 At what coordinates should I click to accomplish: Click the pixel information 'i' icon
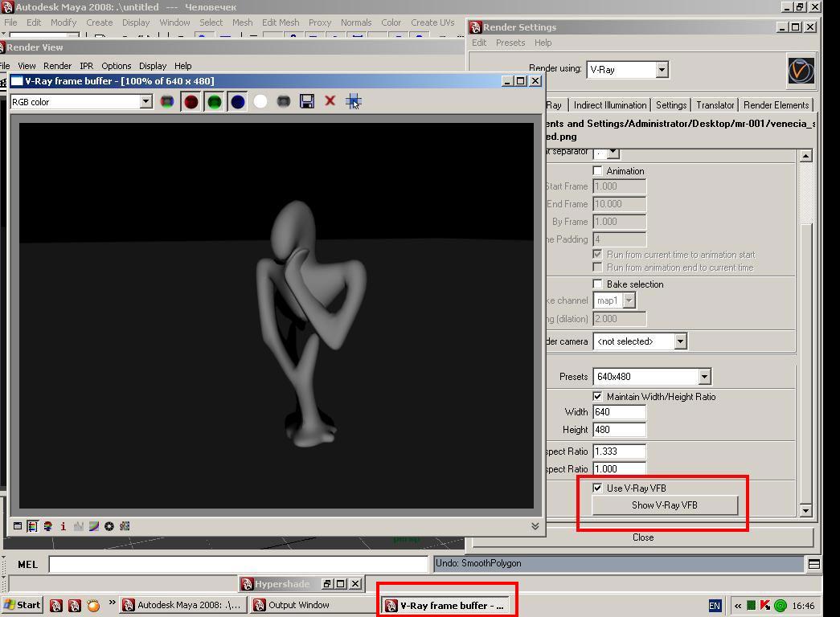coord(63,526)
